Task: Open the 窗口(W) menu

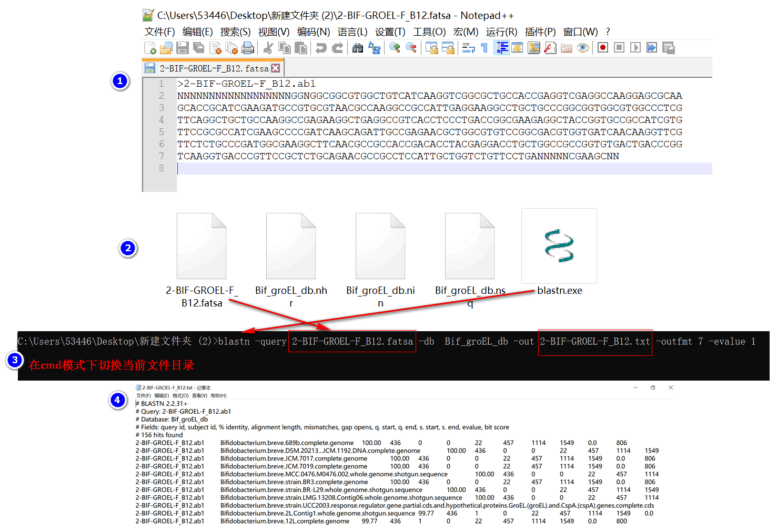Action: pos(581,32)
